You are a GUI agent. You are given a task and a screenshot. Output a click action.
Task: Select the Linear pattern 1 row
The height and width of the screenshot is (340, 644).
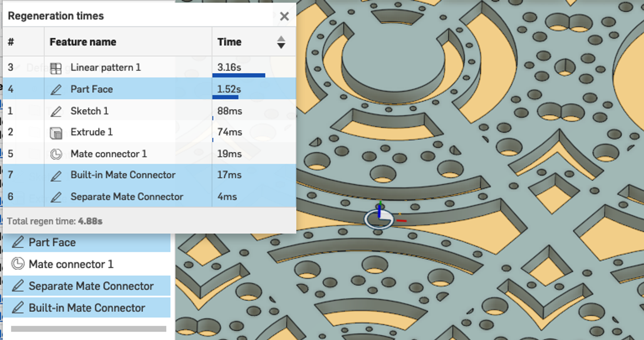(105, 68)
